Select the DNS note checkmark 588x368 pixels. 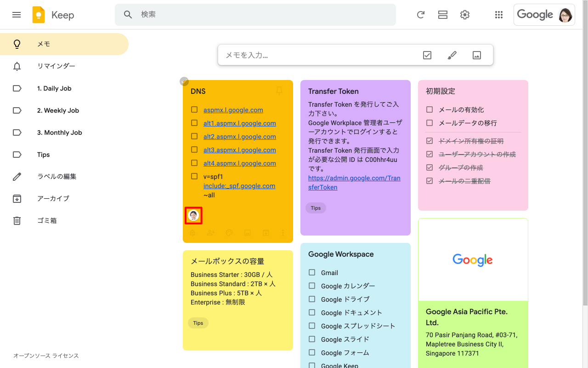pyautogui.click(x=184, y=81)
